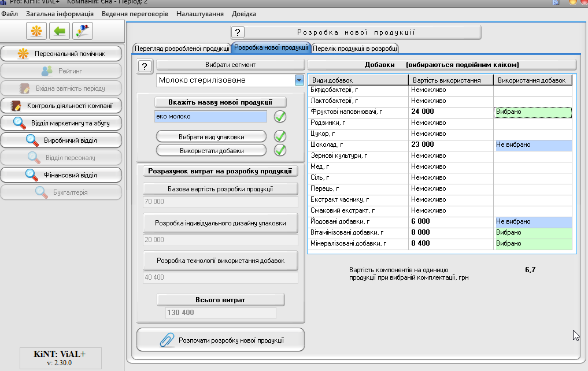The image size is (588, 371).
Task: Click Розпочати розробку нової продукції button
Action: (x=220, y=340)
